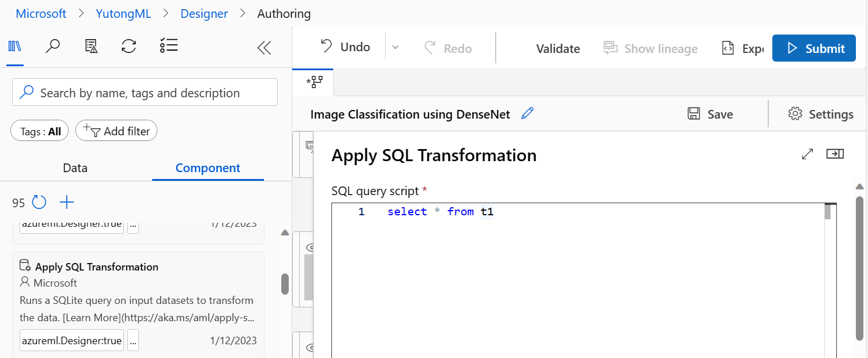This screenshot has height=358, width=868.
Task: Open the Tags: All filter dropdown
Action: 39,131
